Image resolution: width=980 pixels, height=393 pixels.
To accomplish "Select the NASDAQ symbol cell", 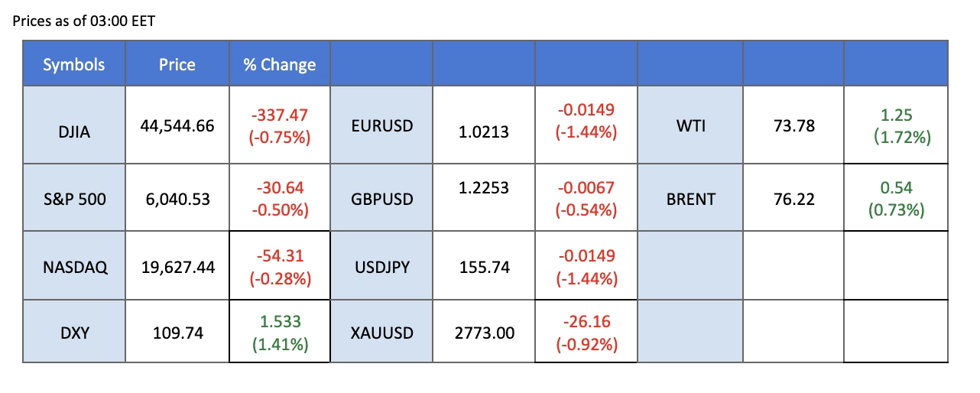I will (x=73, y=268).
